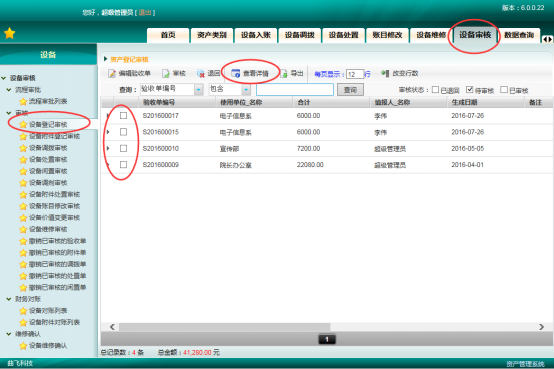Click the 查询 search button

tap(350, 90)
